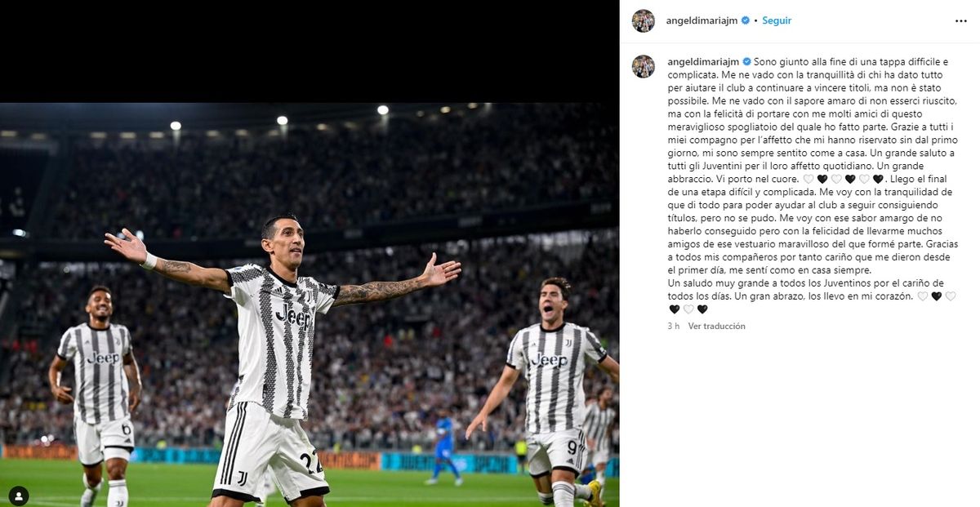Click the blue verified badge in the header
This screenshot has height=507, width=980.
tap(746, 20)
